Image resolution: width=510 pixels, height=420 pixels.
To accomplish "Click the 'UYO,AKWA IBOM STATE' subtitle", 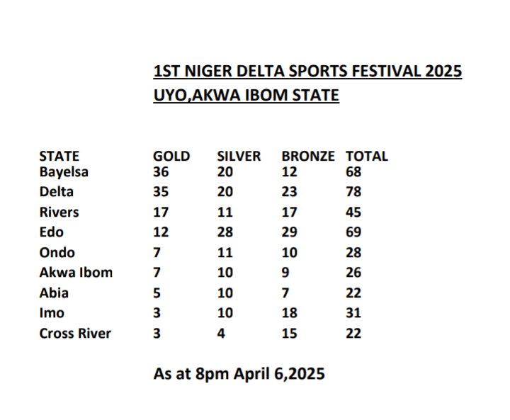I will [x=246, y=95].
